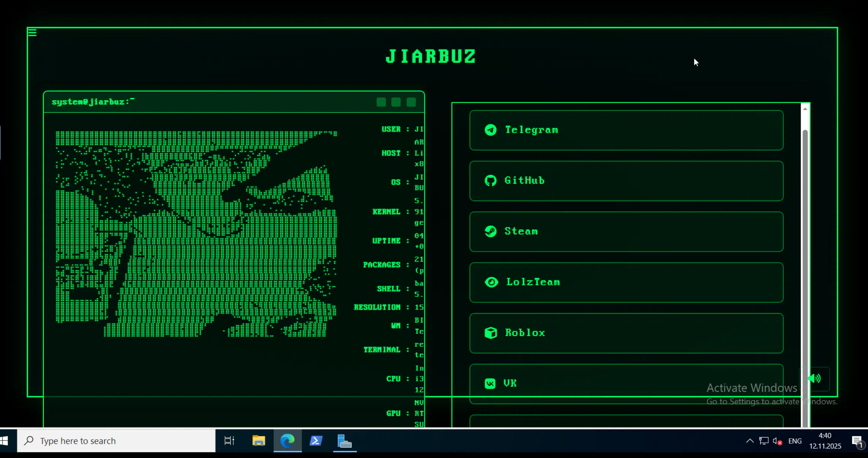Open PowerShell from the taskbar
868x458 pixels.
point(316,441)
